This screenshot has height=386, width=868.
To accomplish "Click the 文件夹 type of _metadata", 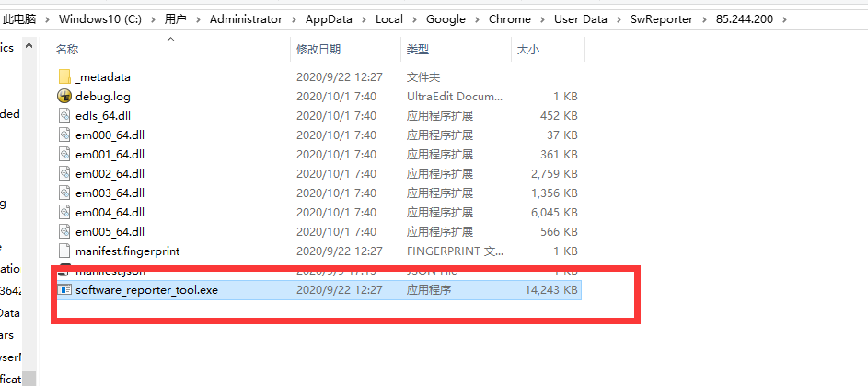I will coord(423,77).
